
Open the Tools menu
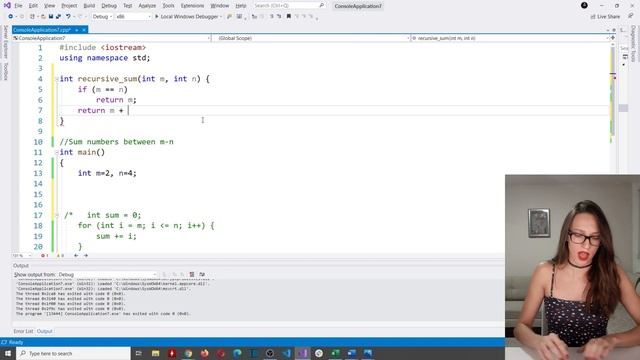(168, 6)
